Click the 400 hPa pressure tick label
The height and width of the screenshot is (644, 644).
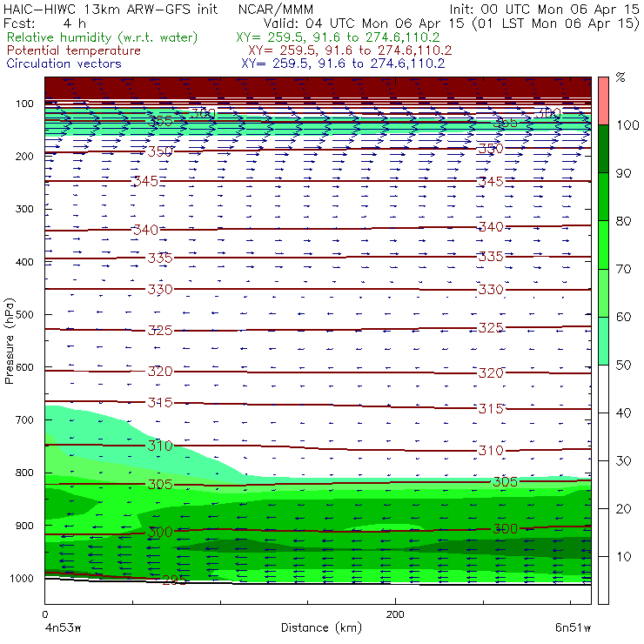click(24, 262)
